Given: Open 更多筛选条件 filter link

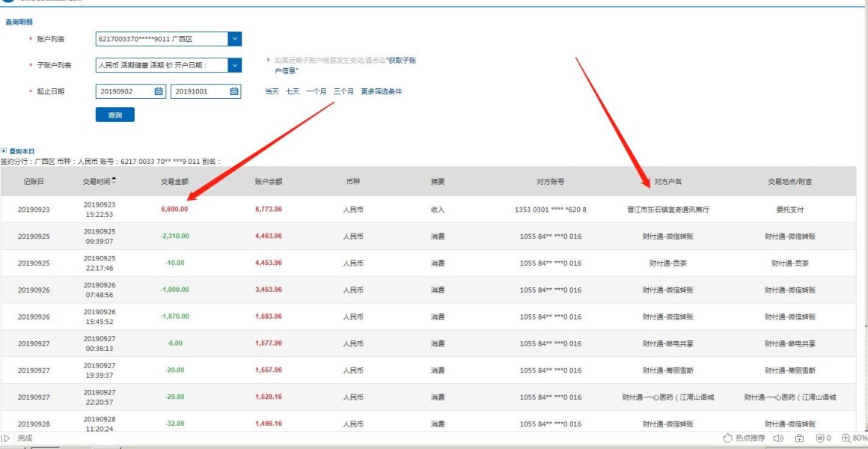Looking at the screenshot, I should tap(382, 91).
